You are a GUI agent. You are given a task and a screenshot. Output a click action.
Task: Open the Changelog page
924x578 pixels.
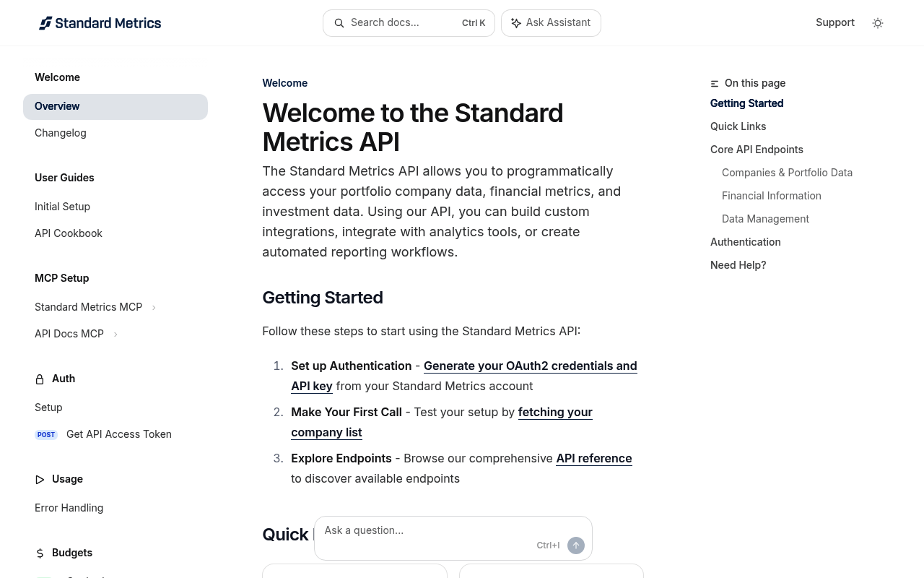(x=61, y=133)
